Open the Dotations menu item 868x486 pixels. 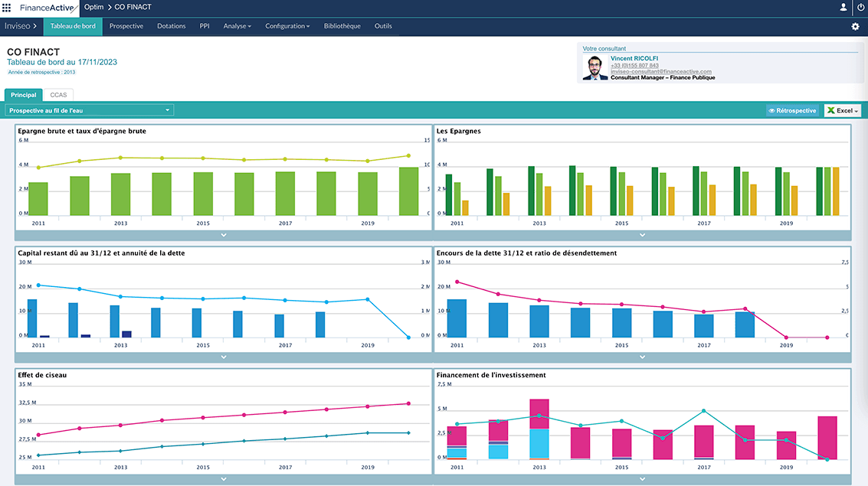click(x=171, y=26)
